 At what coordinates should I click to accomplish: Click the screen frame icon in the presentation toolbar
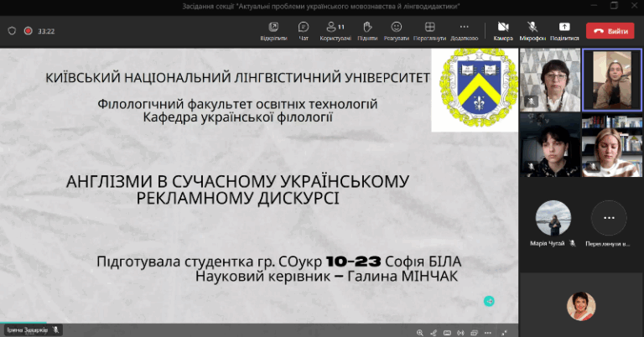tap(447, 333)
